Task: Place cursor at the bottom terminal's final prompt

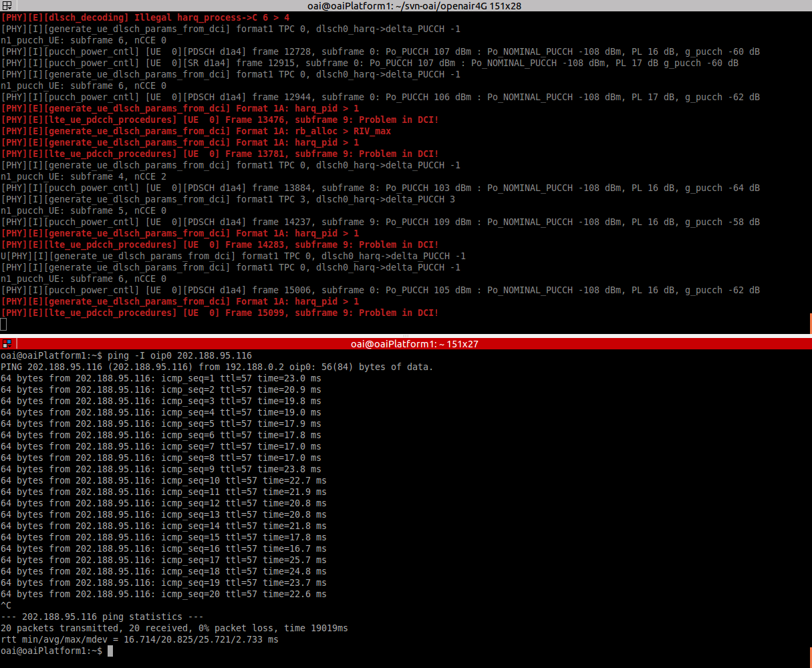Action: [x=110, y=651]
